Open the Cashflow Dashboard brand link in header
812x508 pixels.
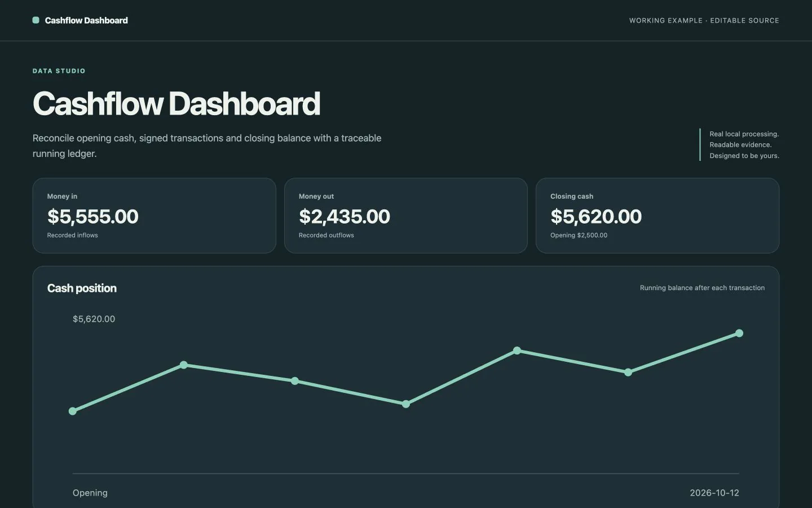pos(80,20)
